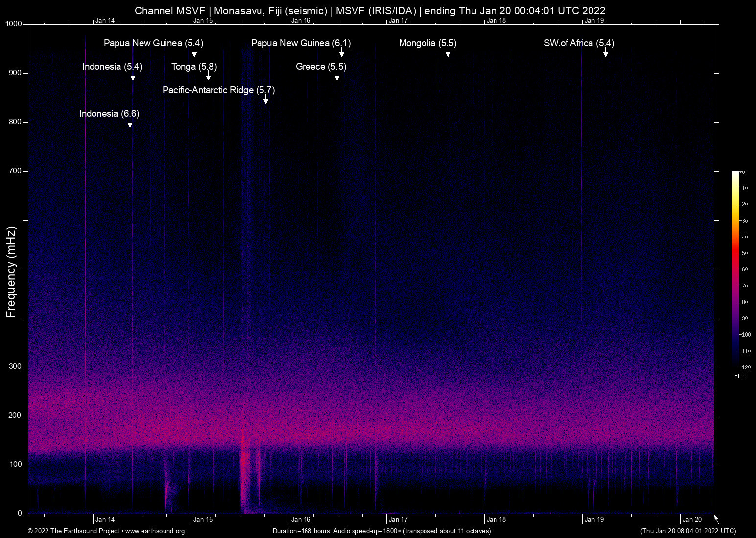
Task: Click the 1000 frequency tick mark
Action: coord(15,24)
